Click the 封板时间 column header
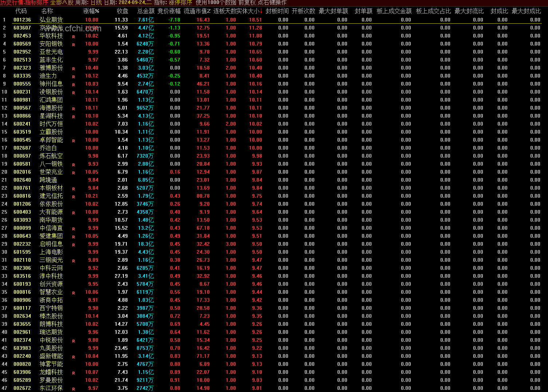Screen dimensions: 548x392 [x=277, y=11]
